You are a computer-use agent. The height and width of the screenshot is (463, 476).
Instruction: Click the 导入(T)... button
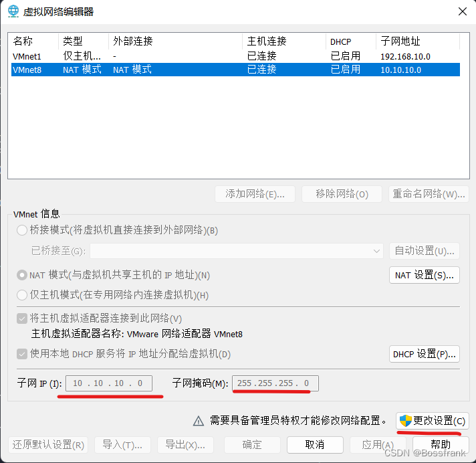pos(122,445)
